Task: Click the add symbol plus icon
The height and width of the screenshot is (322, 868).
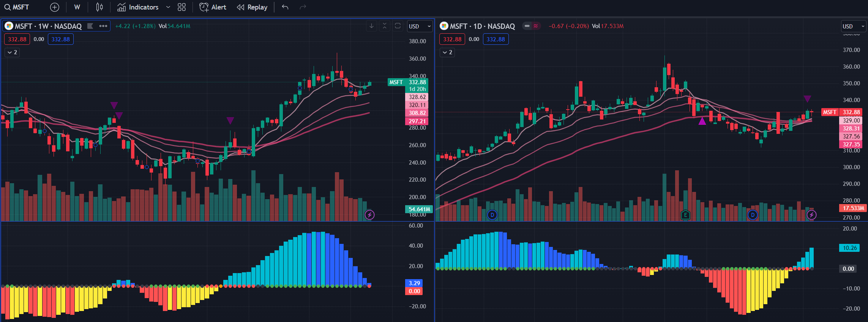Action: click(x=55, y=7)
